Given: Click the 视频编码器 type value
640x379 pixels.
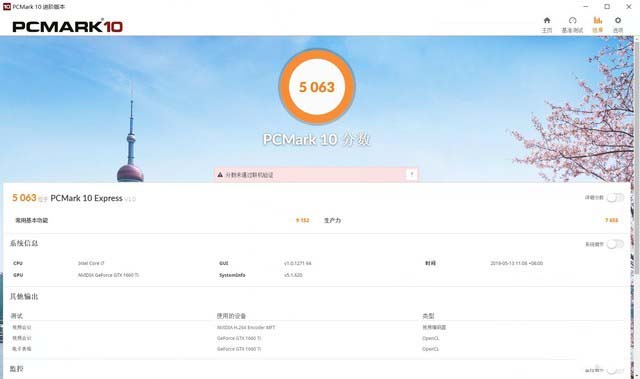Looking at the screenshot, I should pyautogui.click(x=434, y=327).
